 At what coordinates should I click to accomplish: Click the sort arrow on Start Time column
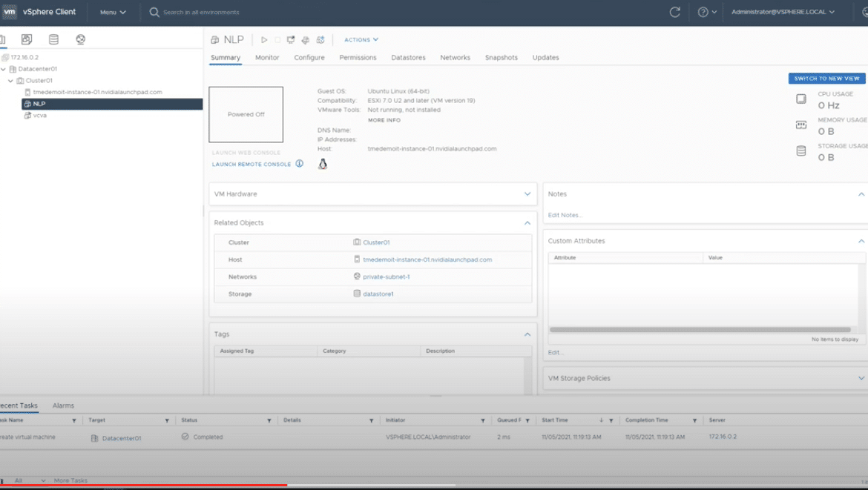click(601, 420)
